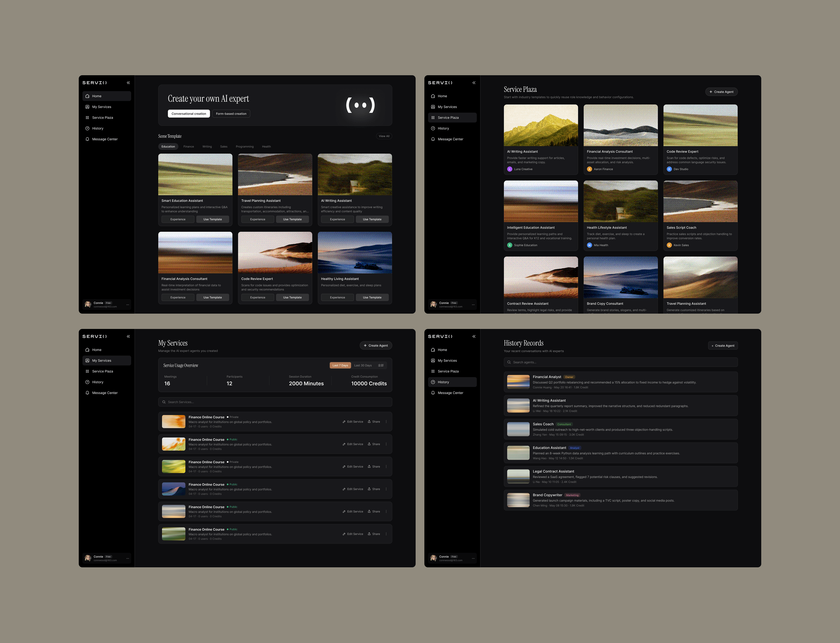
Task: Click Create Agent in History Records panel
Action: coord(723,346)
